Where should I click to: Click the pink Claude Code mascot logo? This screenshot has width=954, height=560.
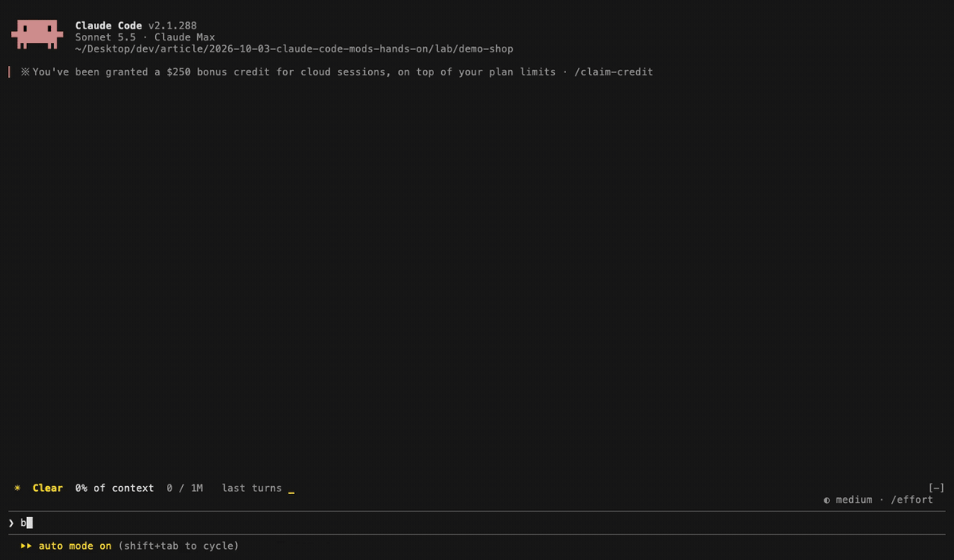[37, 33]
